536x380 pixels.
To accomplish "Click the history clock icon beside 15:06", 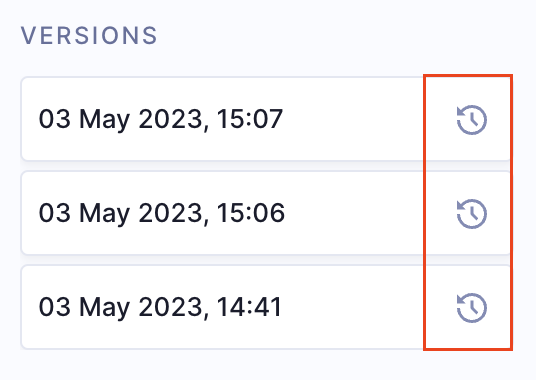I will 472,214.
